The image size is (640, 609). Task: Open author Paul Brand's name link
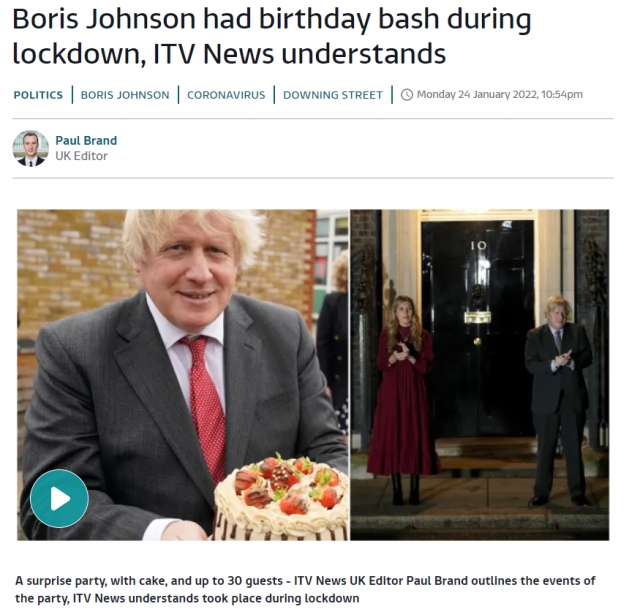pyautogui.click(x=86, y=140)
